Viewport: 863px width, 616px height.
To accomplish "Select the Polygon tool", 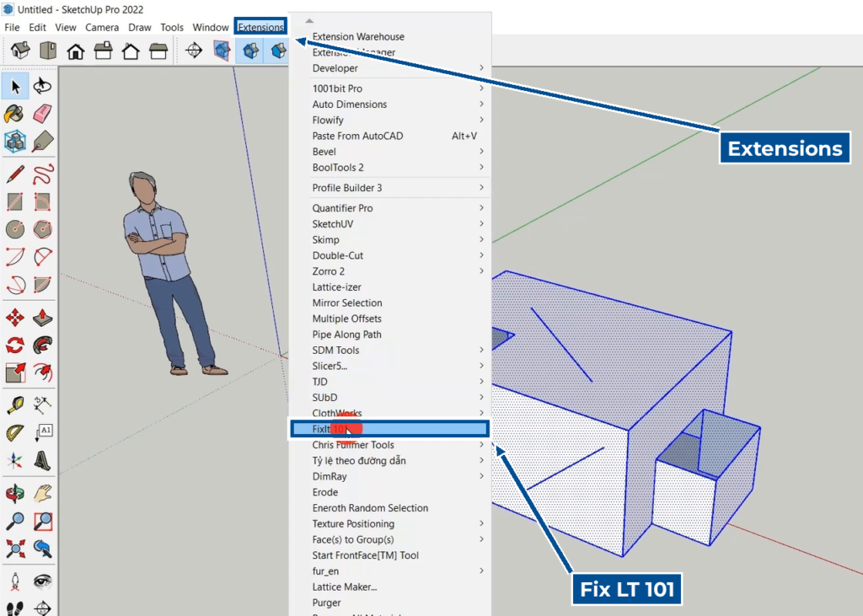I will click(x=42, y=229).
